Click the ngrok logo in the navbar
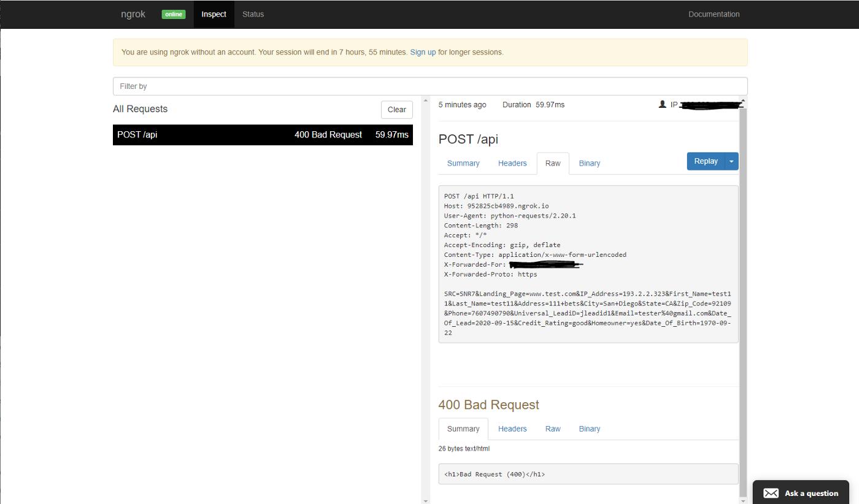Screen dimensions: 859x504 [133, 13]
